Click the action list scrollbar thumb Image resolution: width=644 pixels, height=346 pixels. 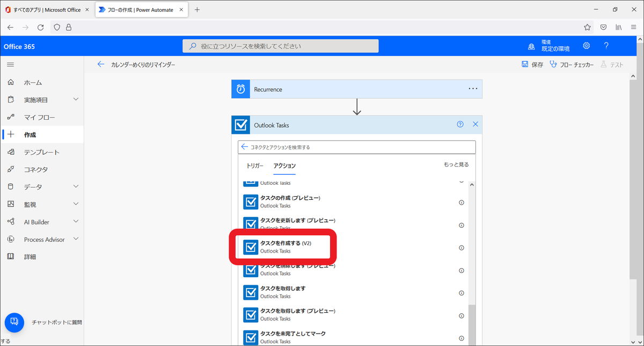coord(472,325)
